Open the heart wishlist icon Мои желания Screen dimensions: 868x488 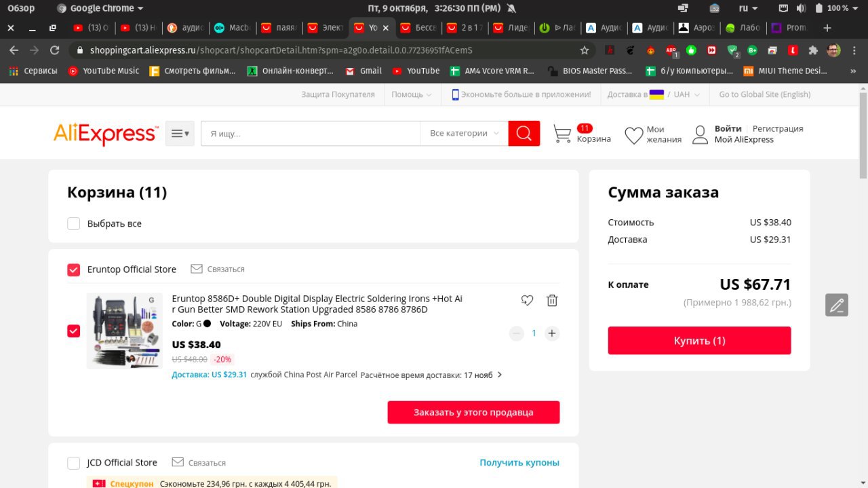[x=633, y=135]
